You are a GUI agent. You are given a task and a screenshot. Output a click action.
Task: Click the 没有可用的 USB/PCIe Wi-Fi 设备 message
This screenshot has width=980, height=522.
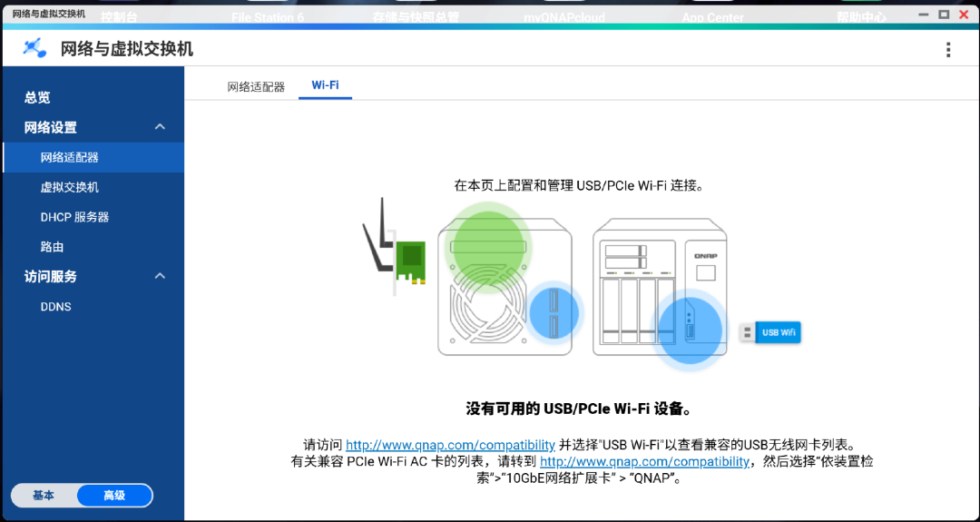(578, 409)
